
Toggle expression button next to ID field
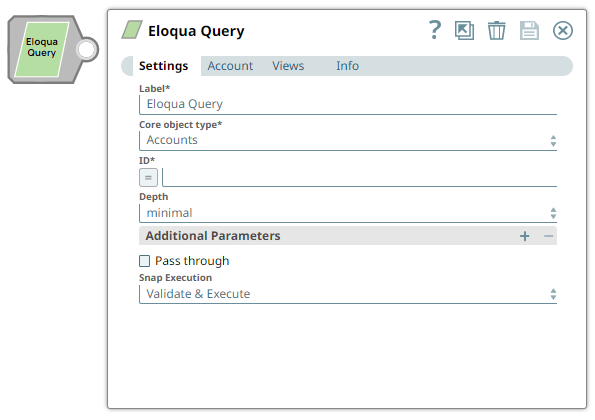(x=148, y=178)
